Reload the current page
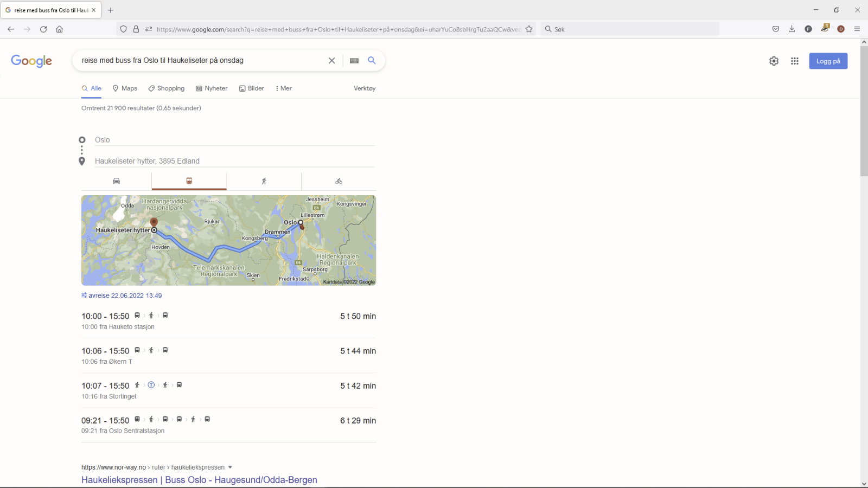The width and height of the screenshot is (868, 488). 43,29
